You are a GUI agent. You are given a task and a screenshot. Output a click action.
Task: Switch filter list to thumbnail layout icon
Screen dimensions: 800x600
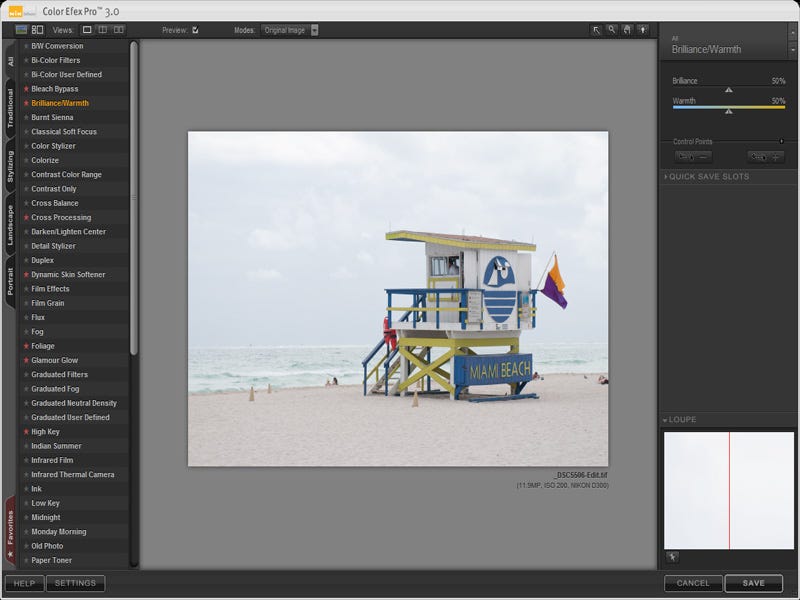pos(37,30)
